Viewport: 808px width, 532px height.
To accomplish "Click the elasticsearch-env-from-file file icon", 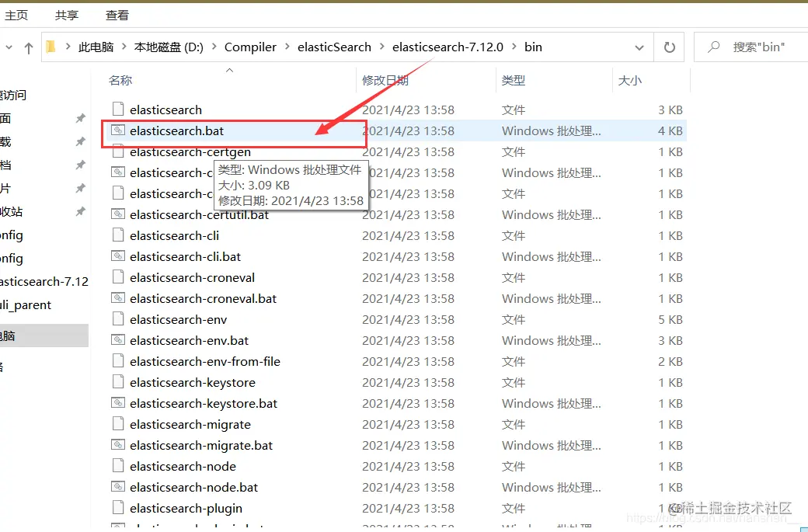I will point(118,361).
